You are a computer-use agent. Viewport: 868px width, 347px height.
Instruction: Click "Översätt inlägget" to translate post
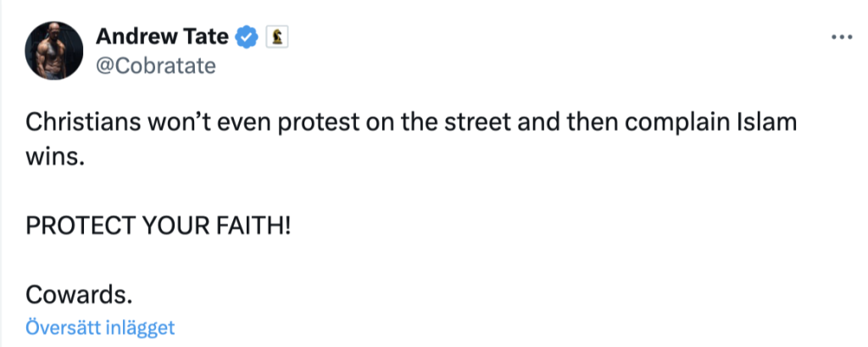click(x=100, y=327)
